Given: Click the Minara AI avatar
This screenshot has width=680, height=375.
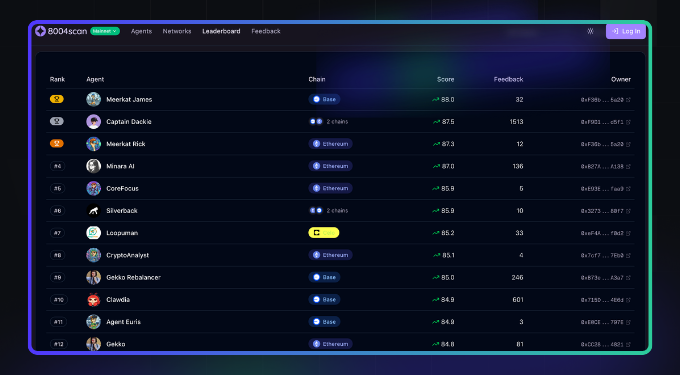Looking at the screenshot, I should pos(94,166).
